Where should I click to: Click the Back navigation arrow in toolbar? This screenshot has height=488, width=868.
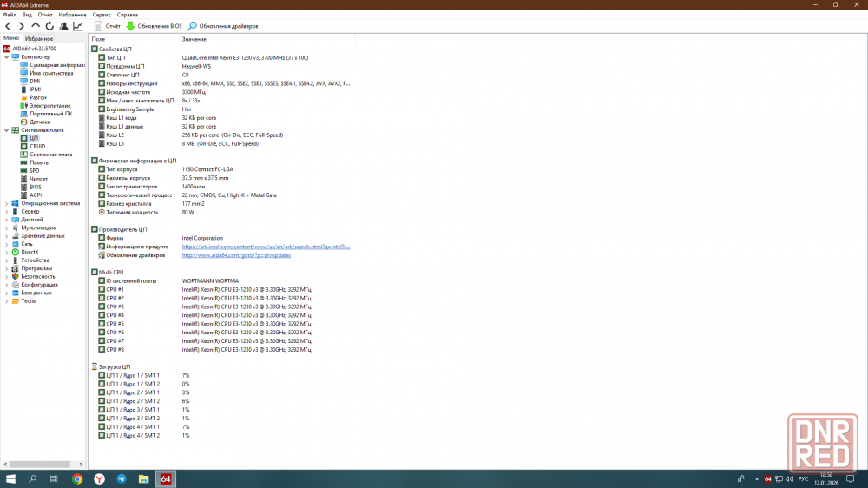[8, 26]
